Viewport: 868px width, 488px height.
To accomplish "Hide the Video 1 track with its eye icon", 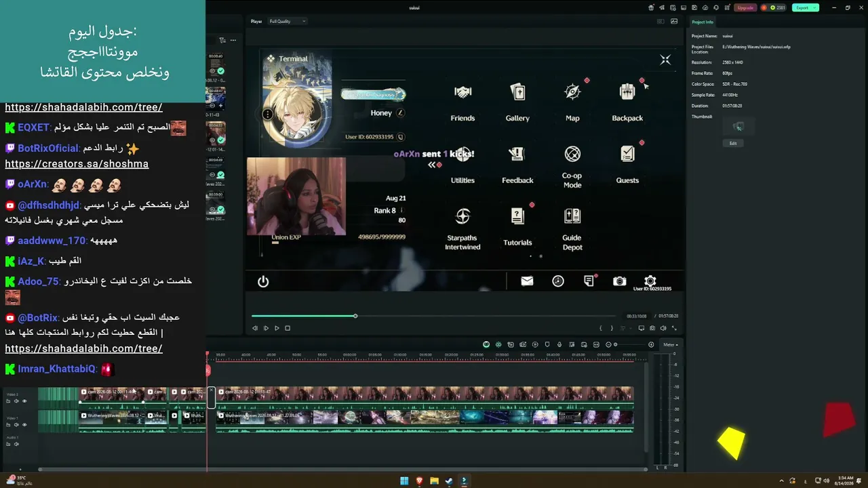I will coord(24,425).
